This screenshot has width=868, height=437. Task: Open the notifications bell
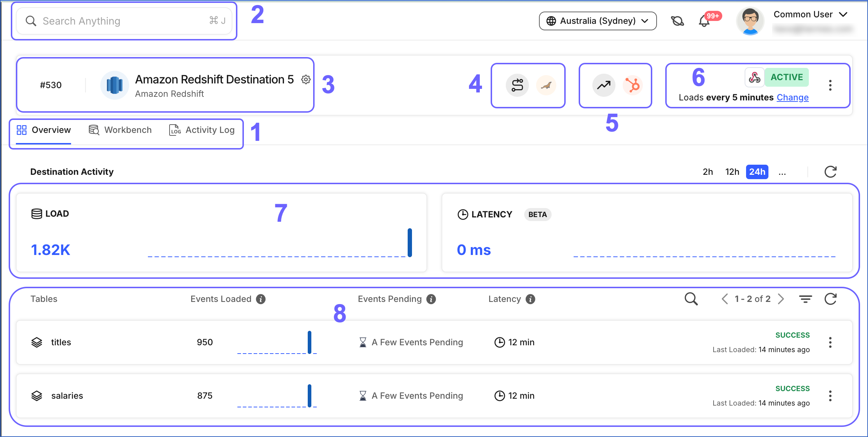click(704, 21)
